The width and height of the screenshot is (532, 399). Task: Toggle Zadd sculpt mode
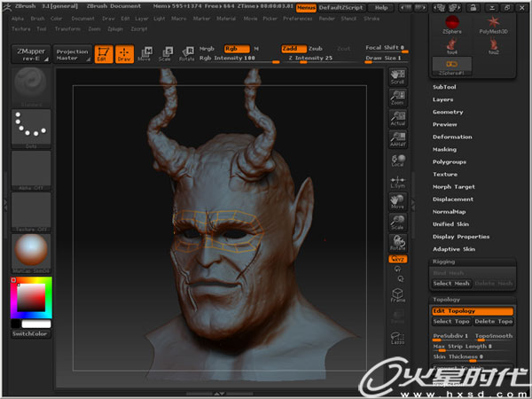click(x=293, y=49)
